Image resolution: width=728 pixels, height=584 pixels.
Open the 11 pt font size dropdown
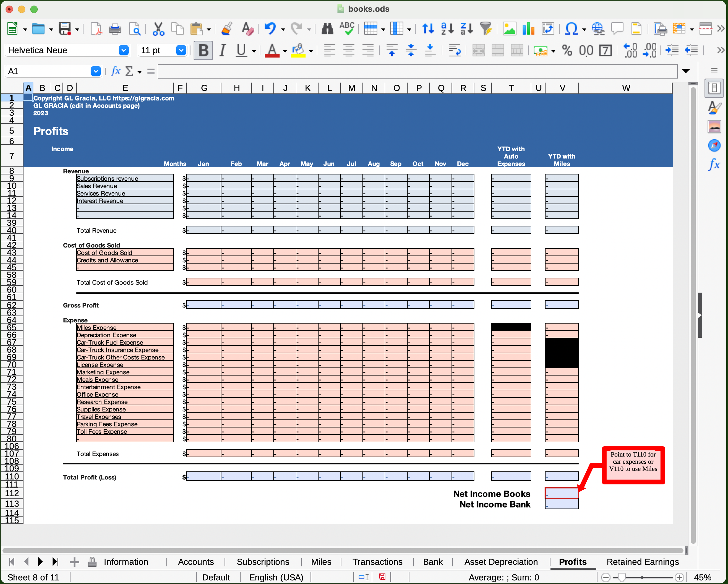click(181, 51)
